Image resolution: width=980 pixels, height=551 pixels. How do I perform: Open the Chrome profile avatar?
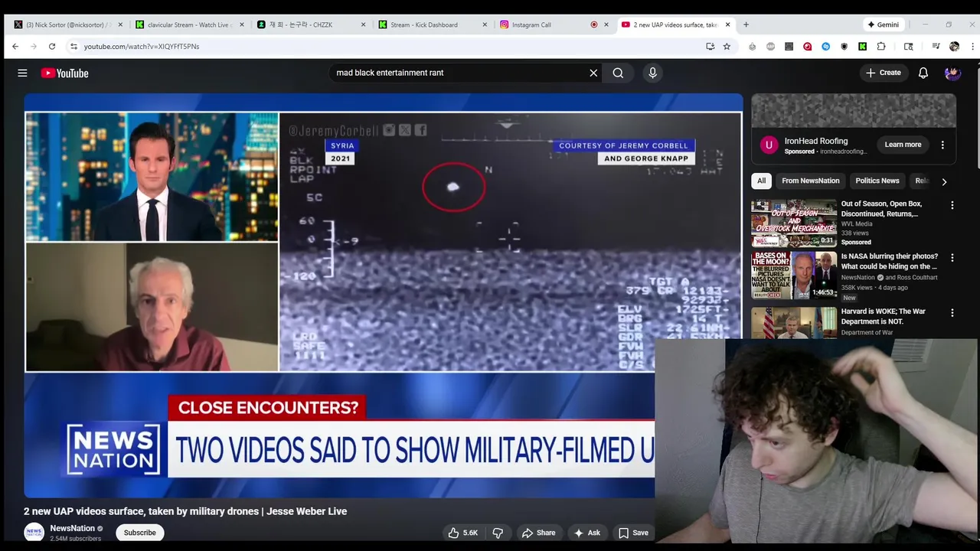pyautogui.click(x=954, y=46)
